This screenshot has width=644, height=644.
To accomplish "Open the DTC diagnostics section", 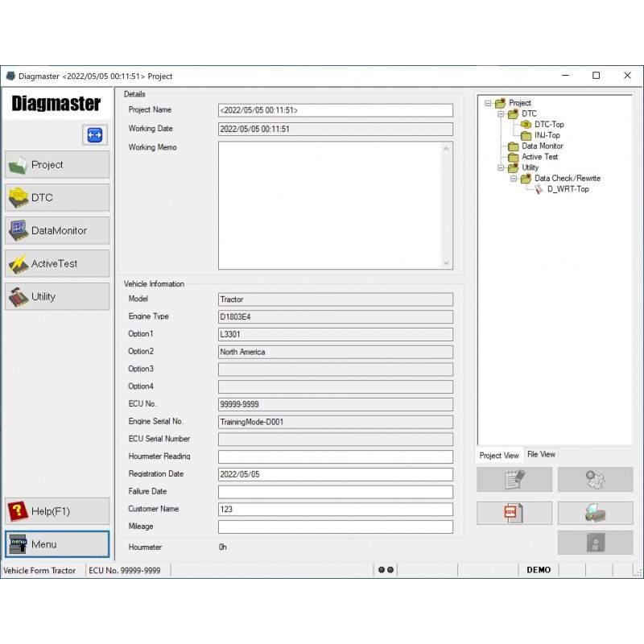I will click(x=57, y=197).
